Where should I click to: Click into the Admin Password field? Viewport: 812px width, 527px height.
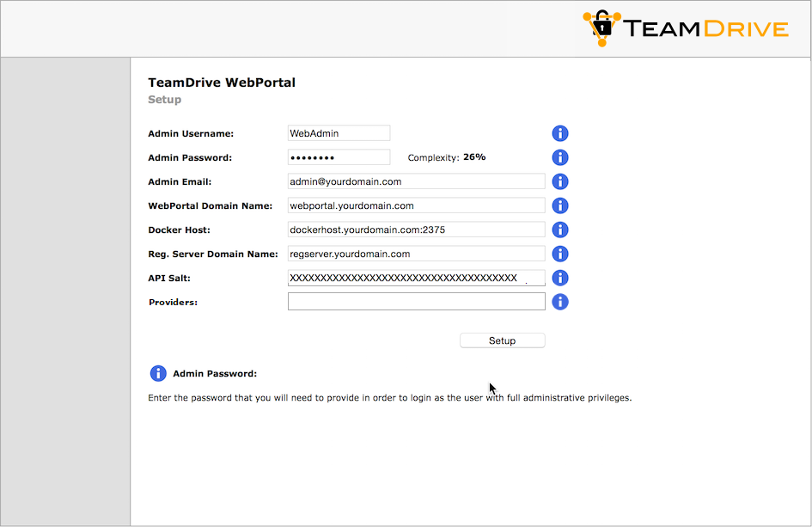339,157
